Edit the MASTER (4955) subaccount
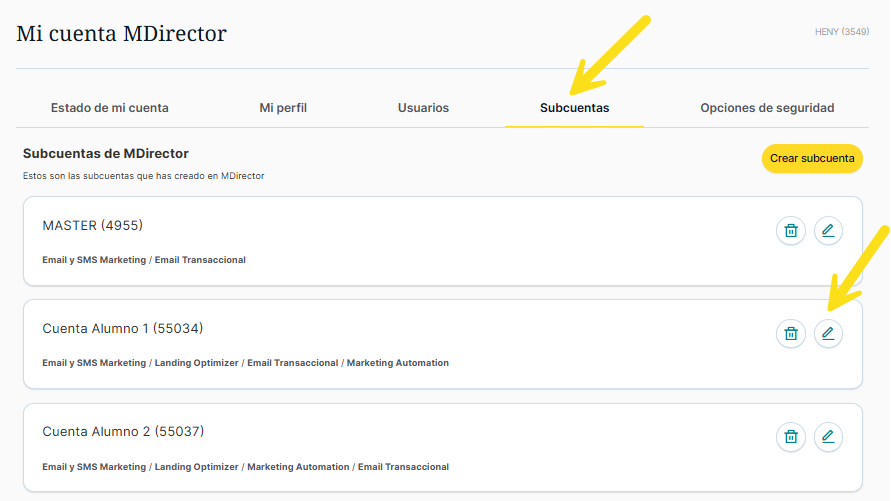 pyautogui.click(x=828, y=231)
